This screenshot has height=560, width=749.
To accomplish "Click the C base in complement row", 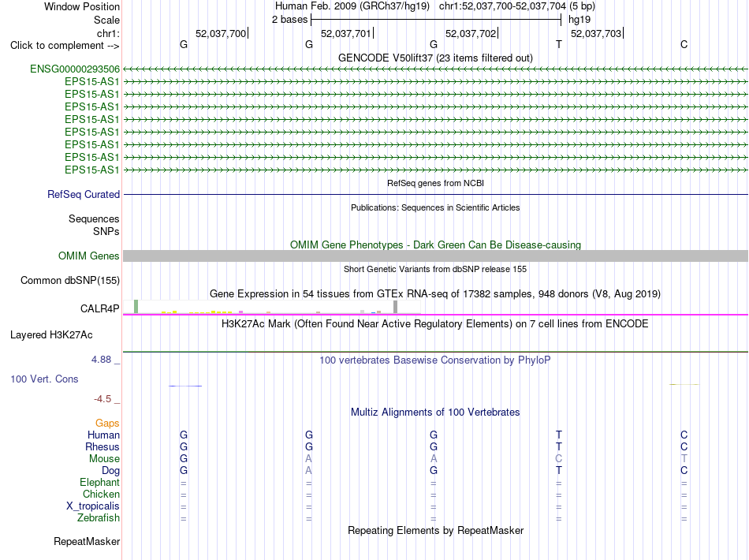I will [684, 44].
